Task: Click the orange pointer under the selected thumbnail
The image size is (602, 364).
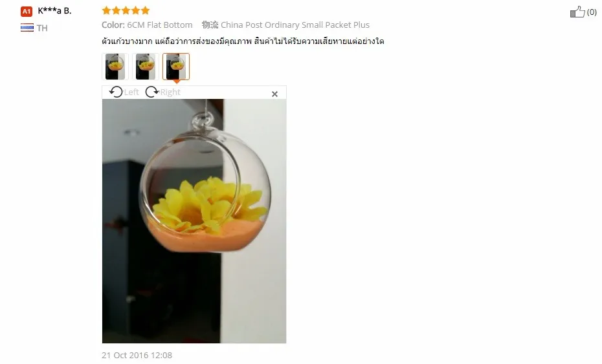Action: click(x=176, y=81)
